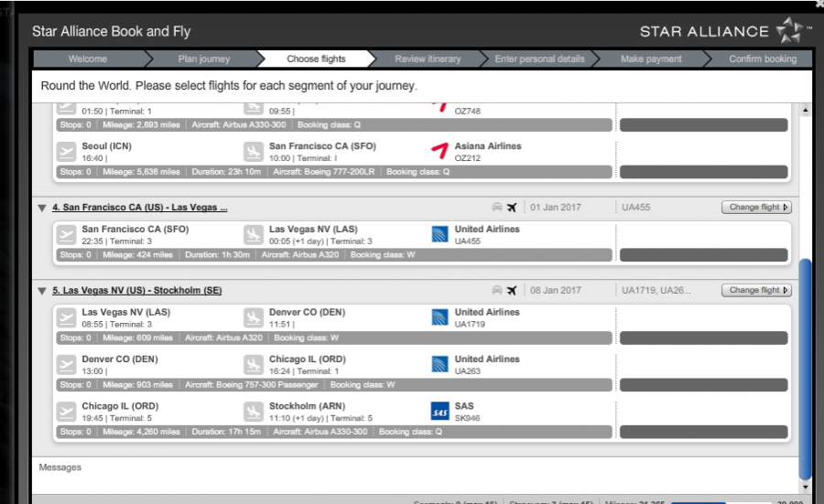
Task: Click airplane icon in segment 4 header
Action: coord(512,208)
